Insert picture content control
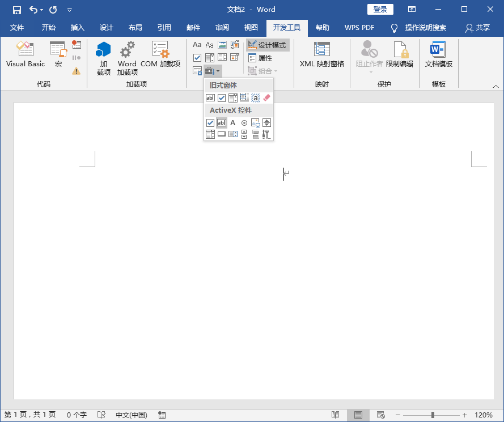Image resolution: width=504 pixels, height=422 pixels. point(222,45)
